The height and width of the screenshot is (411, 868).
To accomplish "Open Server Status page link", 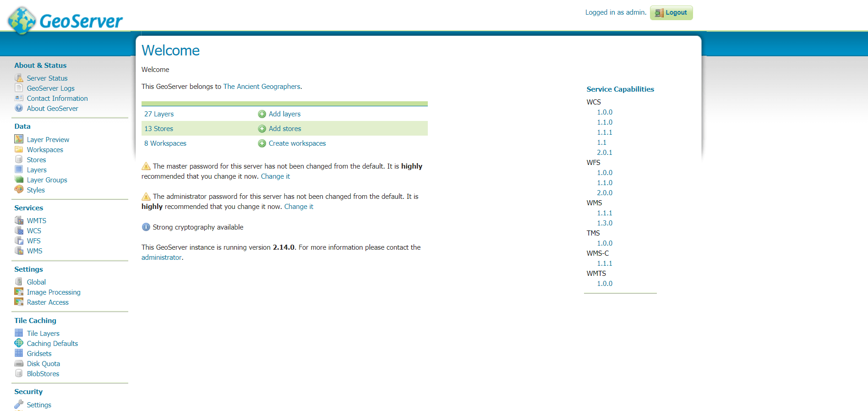I will pyautogui.click(x=47, y=78).
